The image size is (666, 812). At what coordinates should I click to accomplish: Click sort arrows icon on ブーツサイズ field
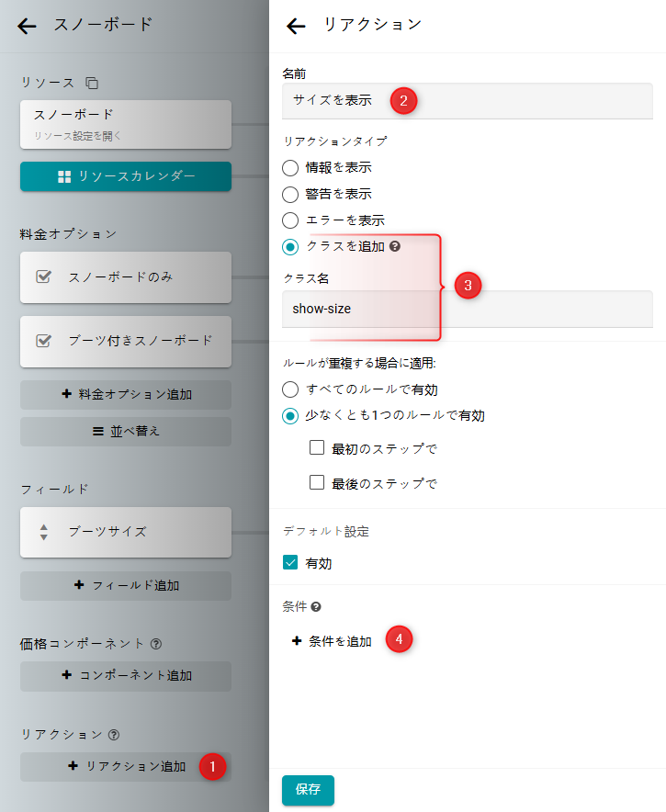point(43,532)
